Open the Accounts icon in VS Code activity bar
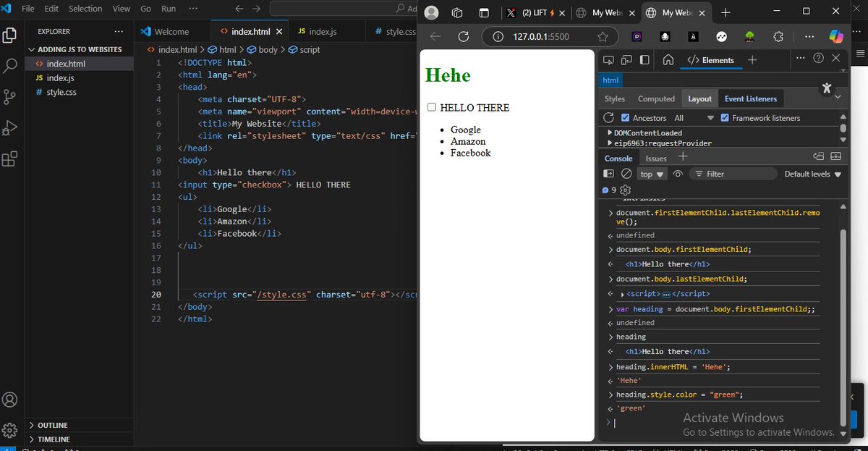868x451 pixels. (10, 400)
